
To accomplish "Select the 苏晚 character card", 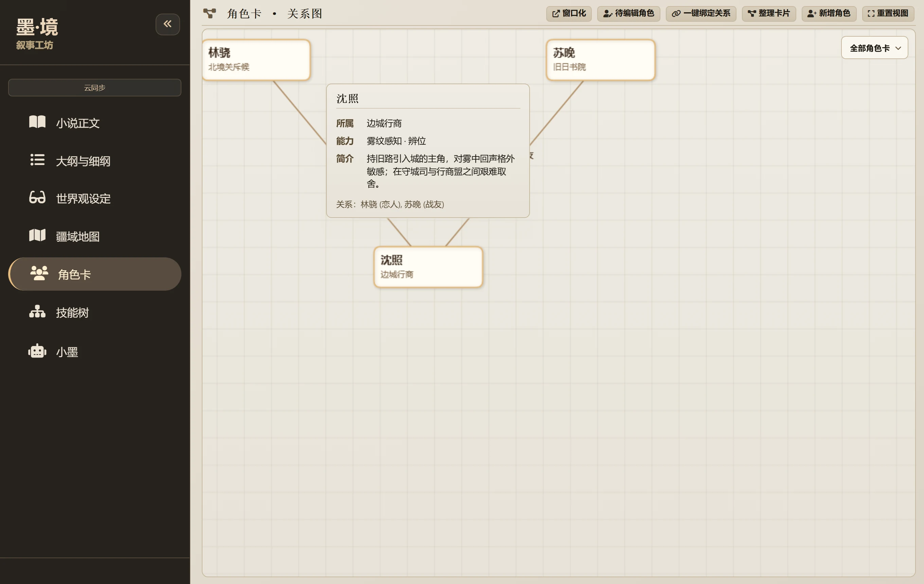I will 601,60.
